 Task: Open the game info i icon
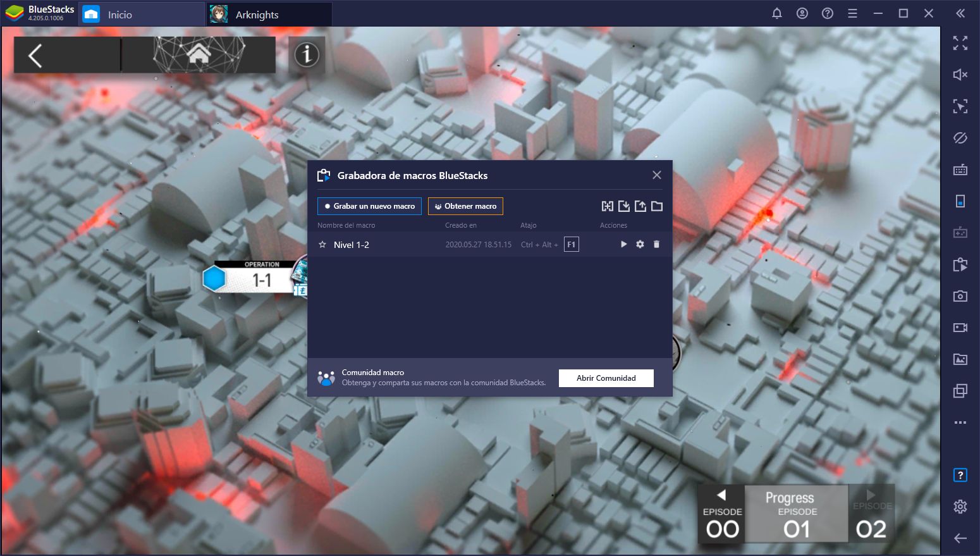(307, 55)
